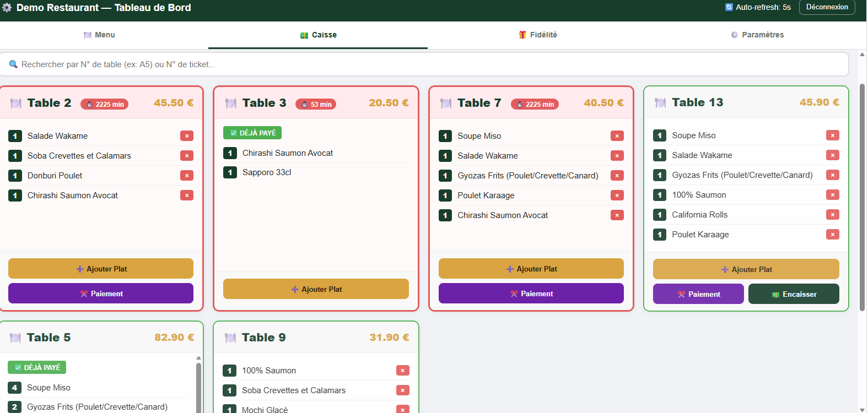Click Encaisser on Table 13
Screen dimensions: 868x413
point(794,294)
